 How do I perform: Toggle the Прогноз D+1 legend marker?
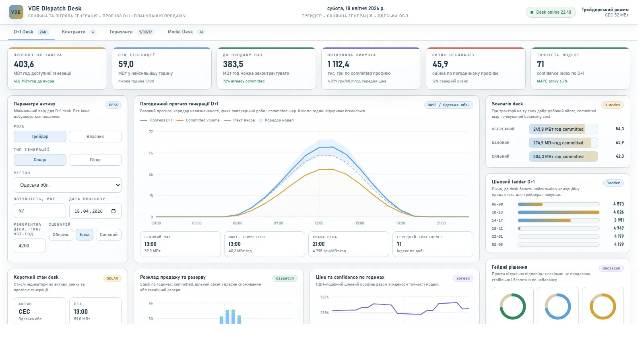(144, 120)
